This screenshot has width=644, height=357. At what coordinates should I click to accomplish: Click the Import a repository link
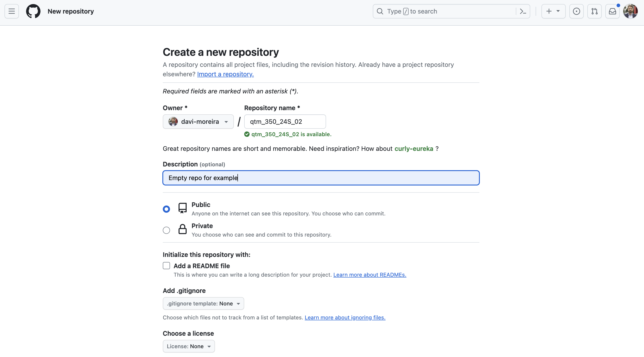(225, 74)
